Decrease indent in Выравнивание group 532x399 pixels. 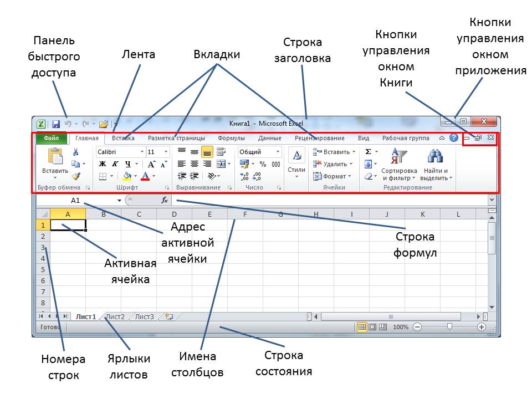coord(182,176)
